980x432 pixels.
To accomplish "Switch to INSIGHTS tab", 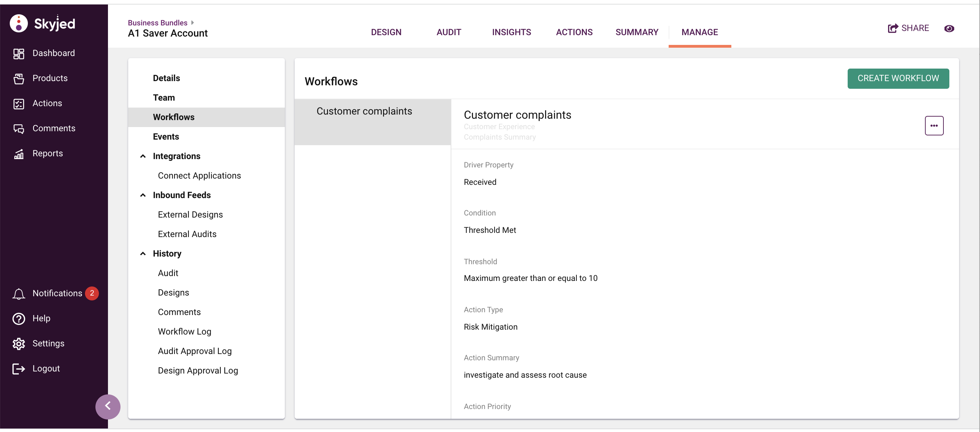I will click(x=511, y=31).
